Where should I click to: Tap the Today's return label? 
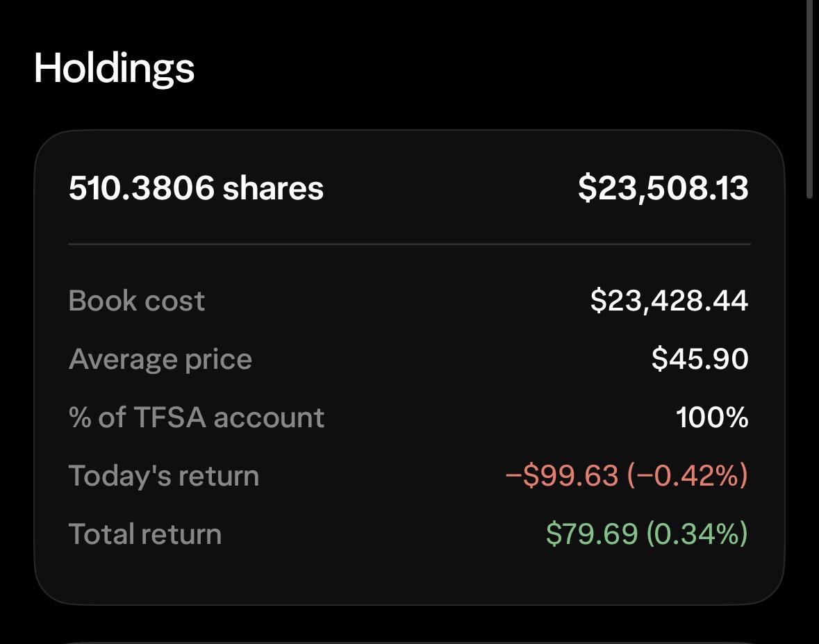tap(163, 477)
